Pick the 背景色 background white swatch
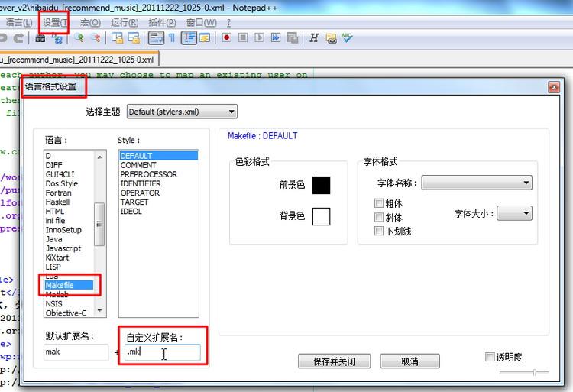Viewport: 573px width, 392px height. (321, 216)
